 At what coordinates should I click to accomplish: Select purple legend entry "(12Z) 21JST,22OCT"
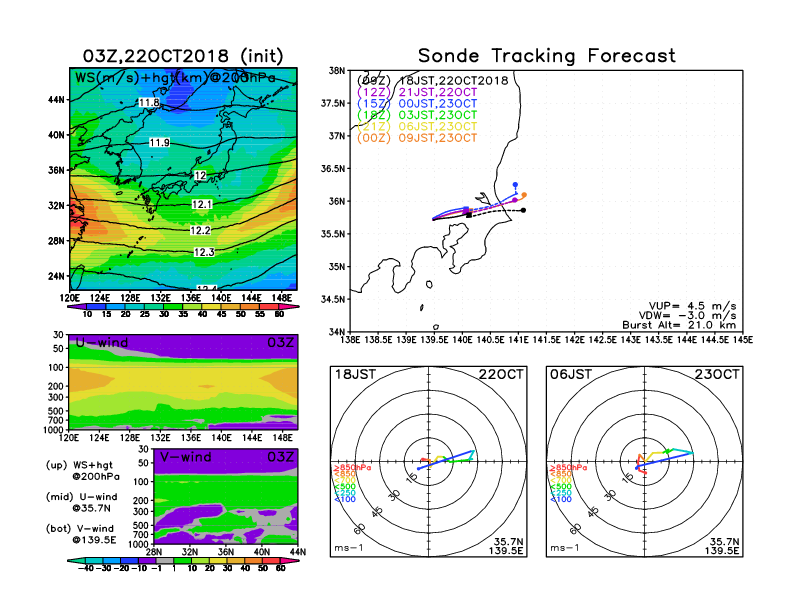pyautogui.click(x=417, y=92)
